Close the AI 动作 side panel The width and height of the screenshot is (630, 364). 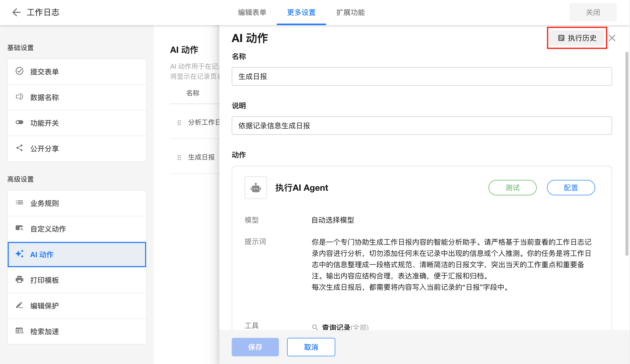point(612,38)
